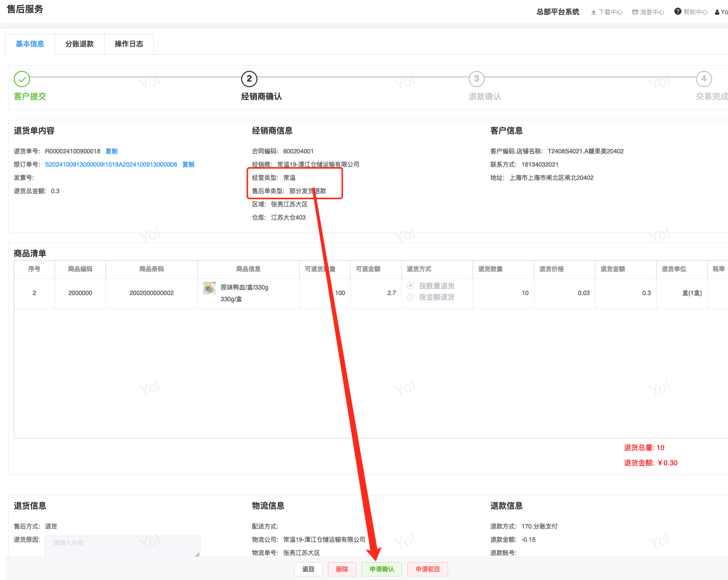
Task: Click the 退货单位 column header
Action: tap(682, 269)
